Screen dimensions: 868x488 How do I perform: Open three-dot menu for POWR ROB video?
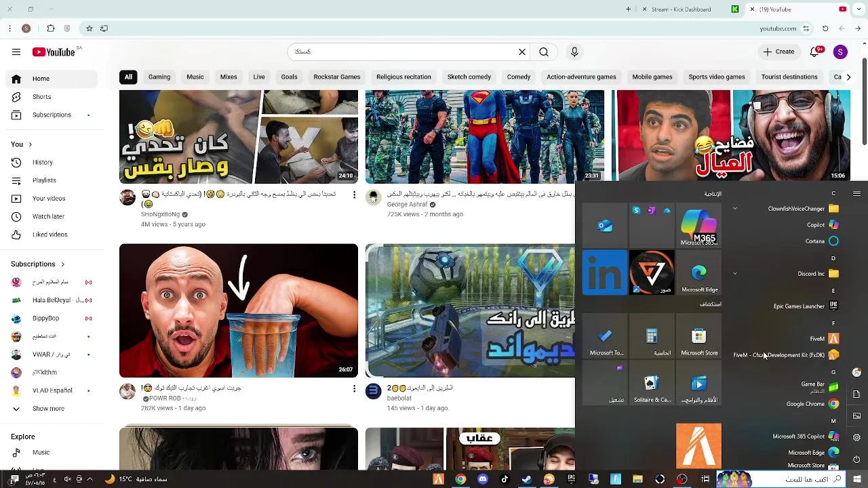click(x=354, y=389)
